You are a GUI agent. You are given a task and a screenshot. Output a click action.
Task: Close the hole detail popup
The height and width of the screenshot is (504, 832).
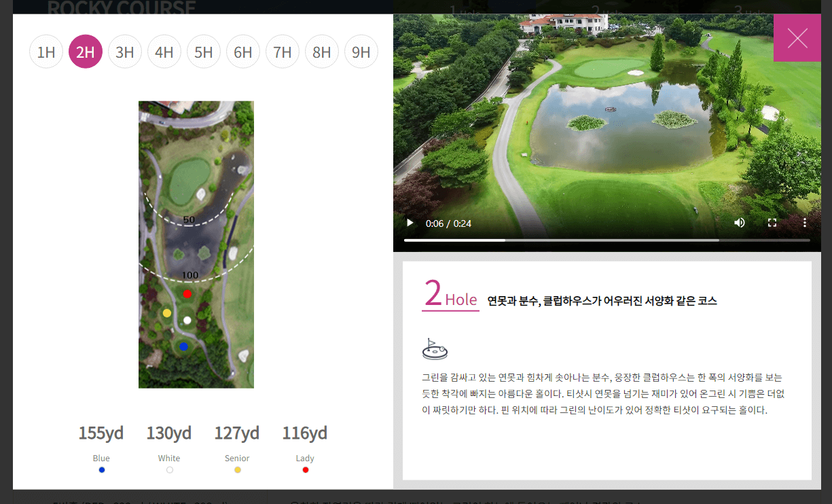click(797, 37)
